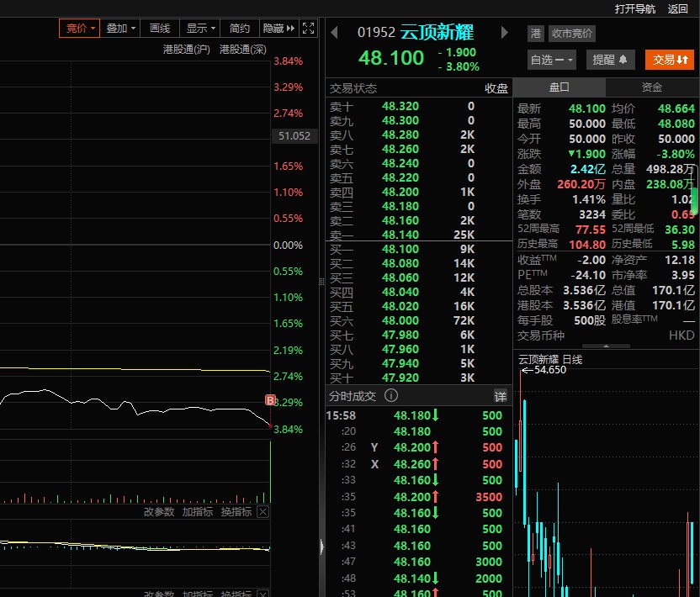The image size is (700, 597).
Task: Select the 画线 drawing tool
Action: point(159,28)
